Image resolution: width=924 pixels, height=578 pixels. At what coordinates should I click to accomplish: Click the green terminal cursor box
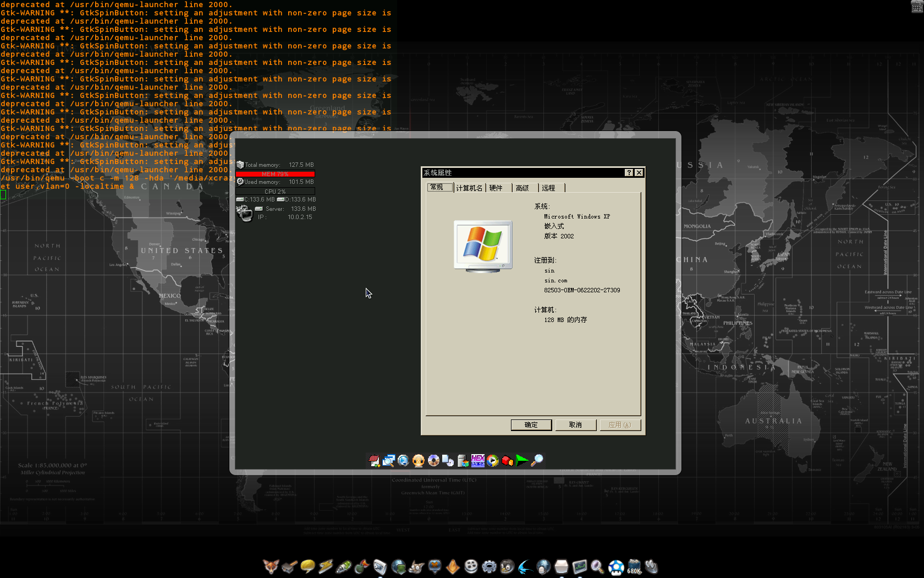click(x=3, y=194)
